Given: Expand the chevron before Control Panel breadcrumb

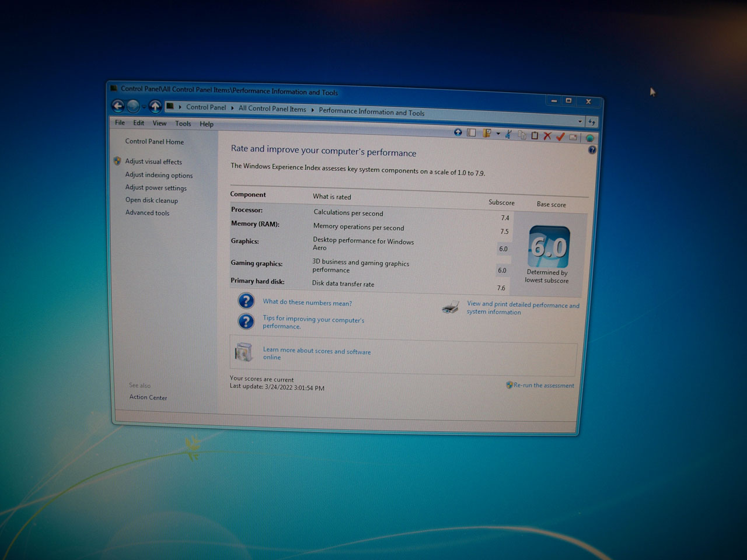Looking at the screenshot, I should click(180, 107).
